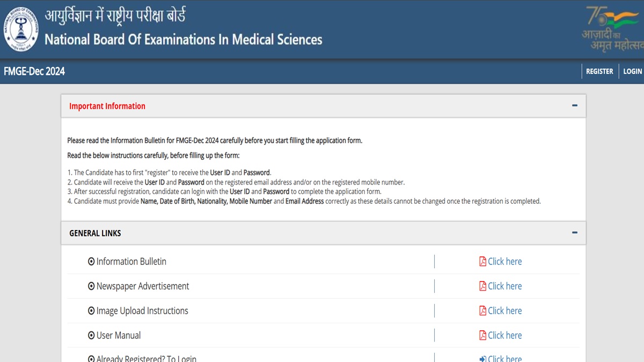Click PDF icon beside Information Bulletin link

point(482,262)
